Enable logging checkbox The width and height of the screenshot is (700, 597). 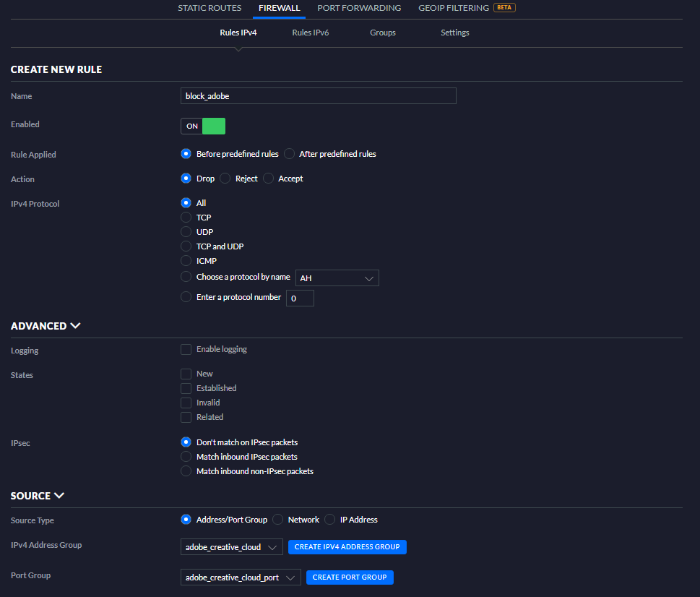tap(186, 350)
